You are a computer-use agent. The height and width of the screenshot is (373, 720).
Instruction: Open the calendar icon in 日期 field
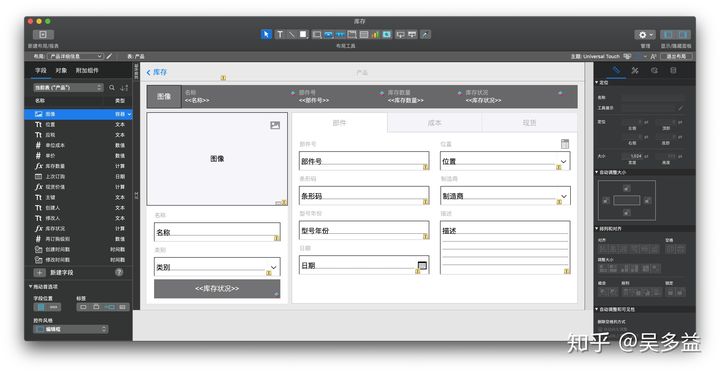422,266
